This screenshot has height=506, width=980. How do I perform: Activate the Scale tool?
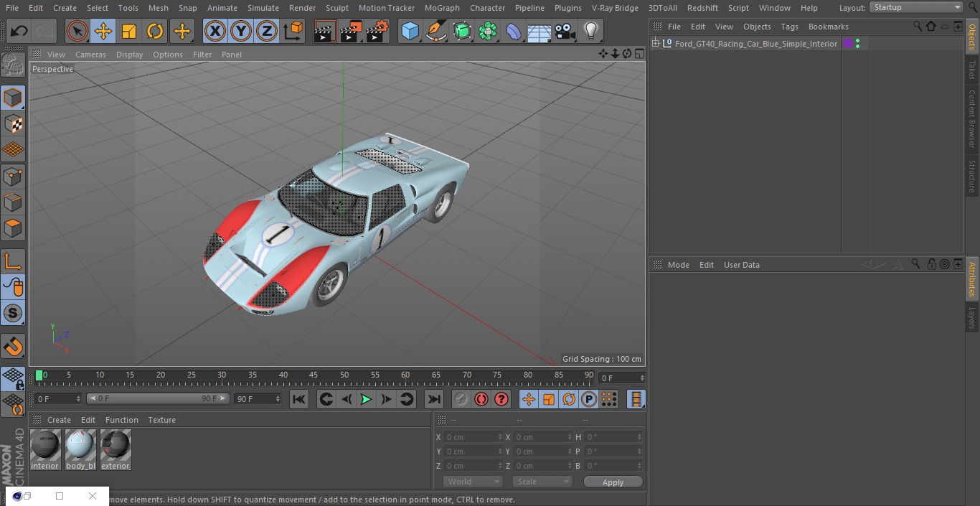[x=129, y=31]
